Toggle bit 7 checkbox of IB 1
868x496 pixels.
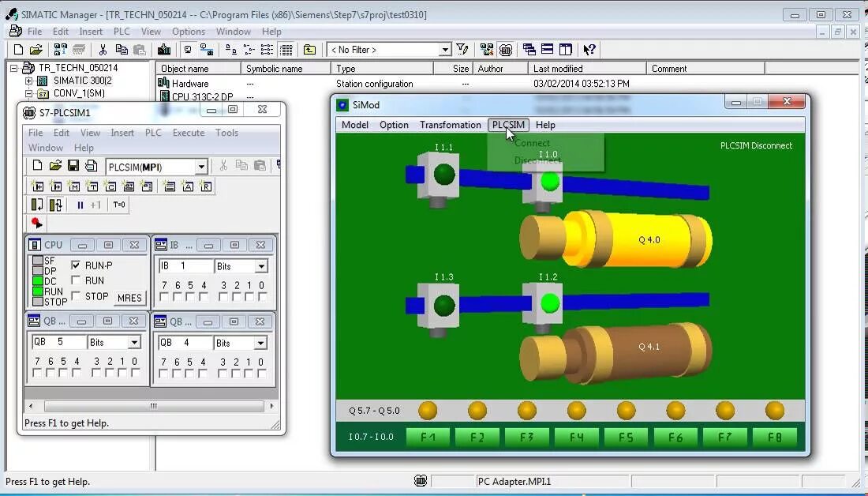164,297
